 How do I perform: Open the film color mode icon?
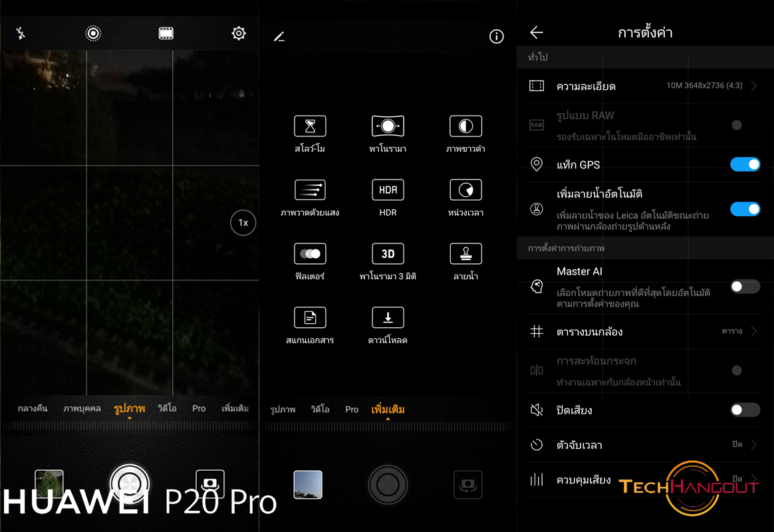(166, 33)
